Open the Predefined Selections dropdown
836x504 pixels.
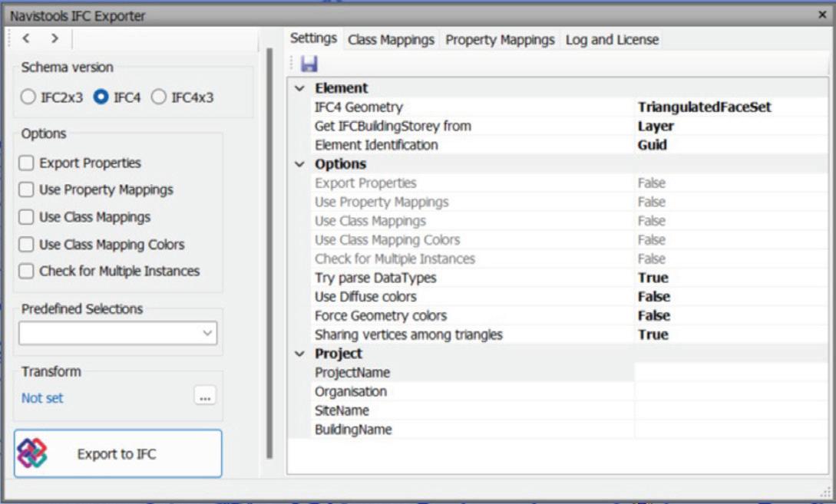click(x=117, y=334)
